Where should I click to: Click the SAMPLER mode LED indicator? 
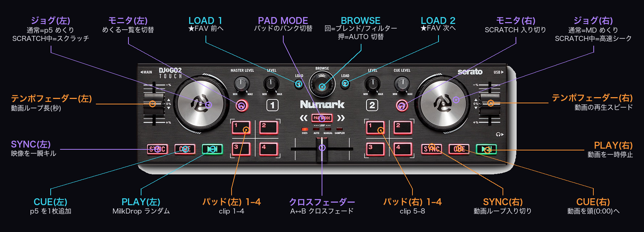(339, 129)
